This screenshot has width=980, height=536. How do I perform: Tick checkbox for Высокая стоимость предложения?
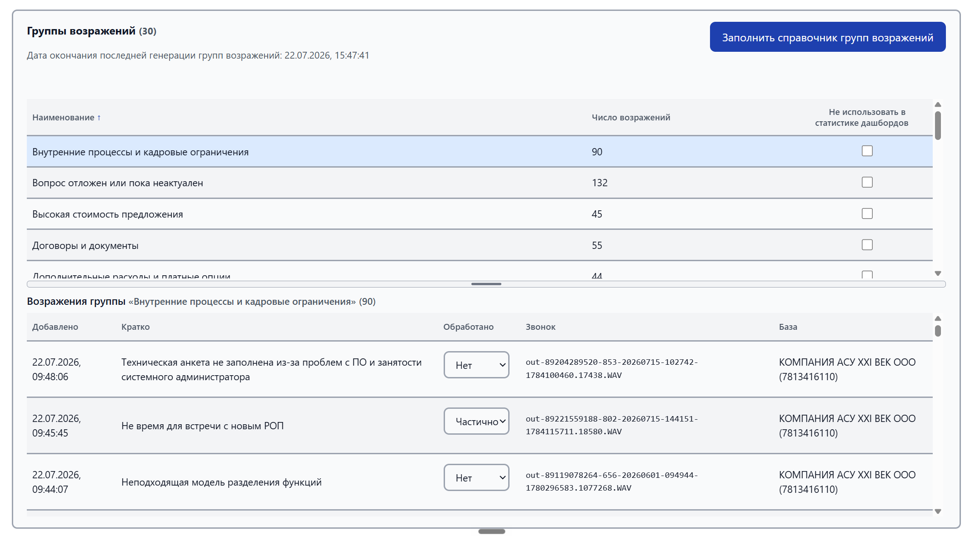click(x=867, y=213)
